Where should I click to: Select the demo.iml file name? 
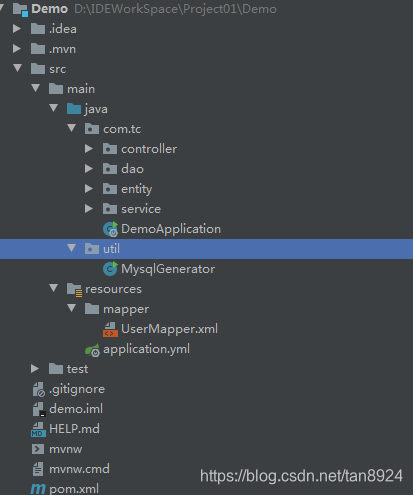point(76,409)
